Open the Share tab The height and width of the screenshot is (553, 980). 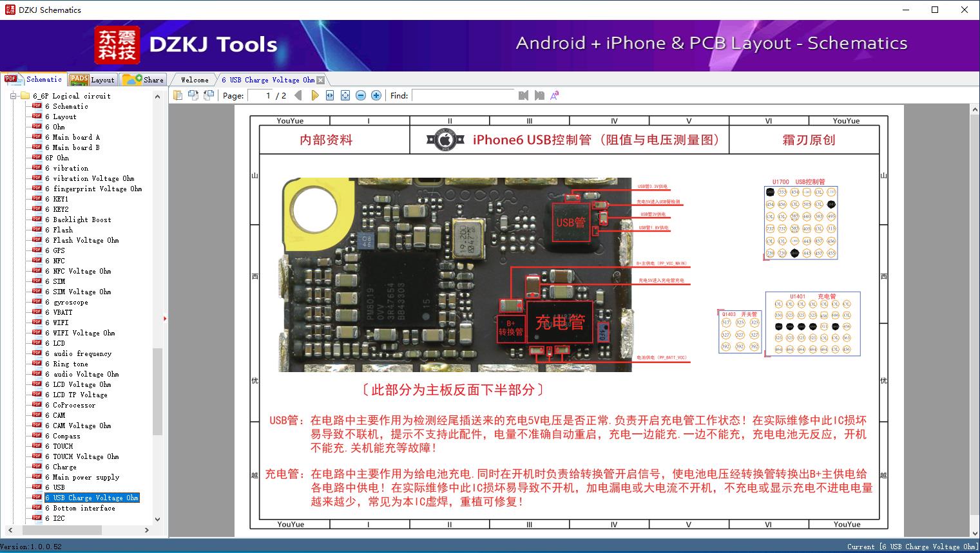[x=143, y=80]
